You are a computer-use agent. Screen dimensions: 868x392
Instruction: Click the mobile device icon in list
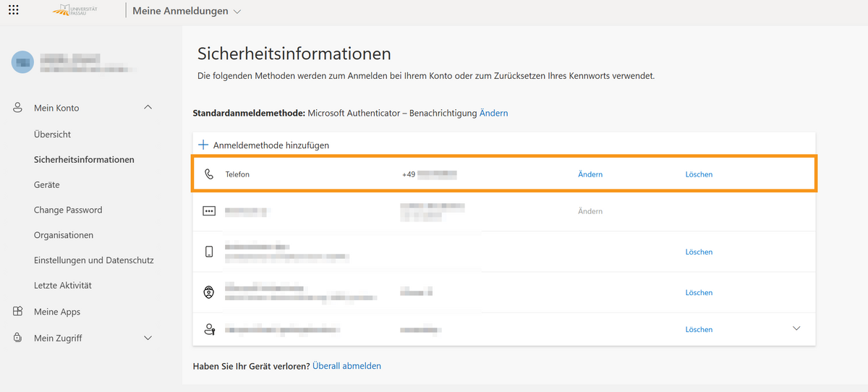pyautogui.click(x=209, y=252)
